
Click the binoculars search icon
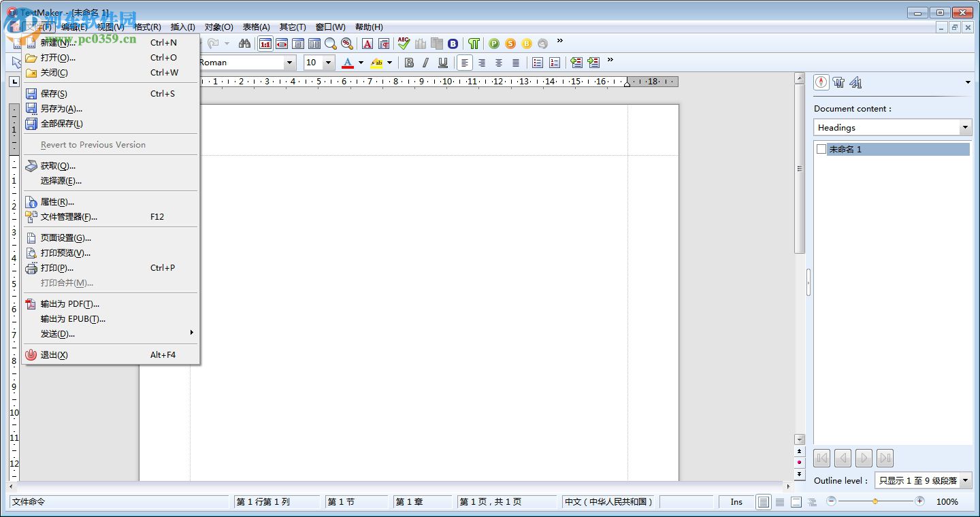tap(244, 44)
